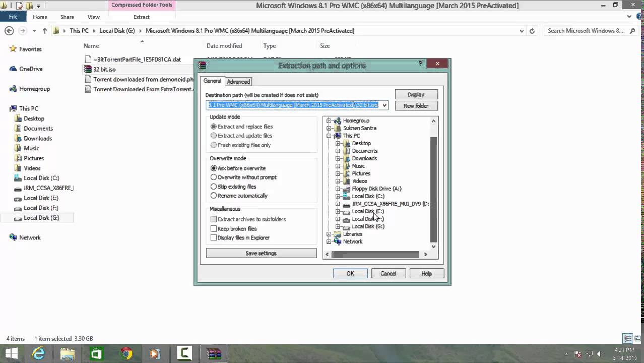644x363 pixels.
Task: Click the destination path input field
Action: point(293,105)
